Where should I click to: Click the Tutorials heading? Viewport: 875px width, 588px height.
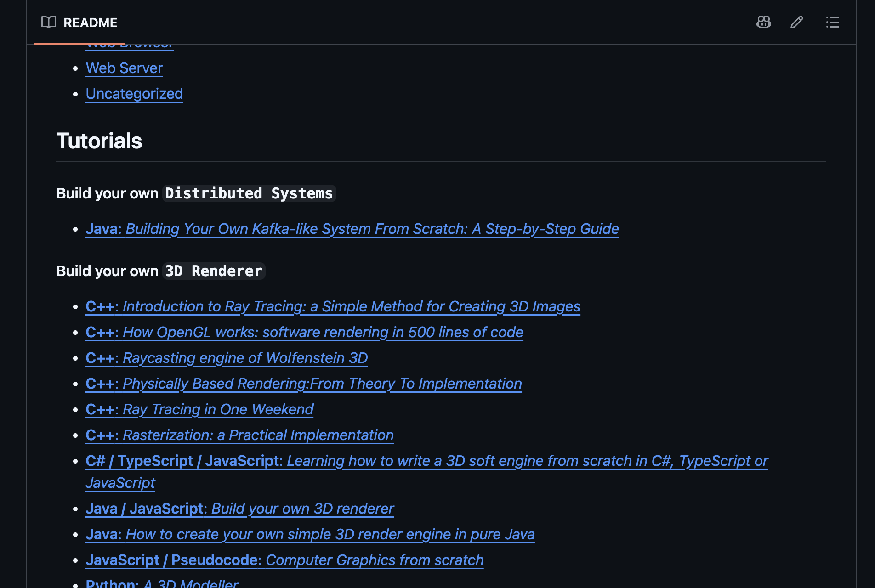pos(99,141)
